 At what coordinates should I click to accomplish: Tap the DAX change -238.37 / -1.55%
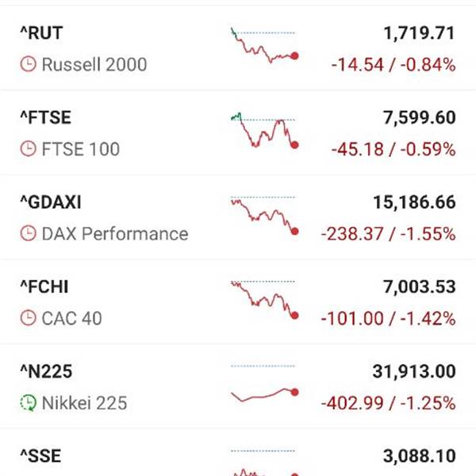tap(388, 234)
